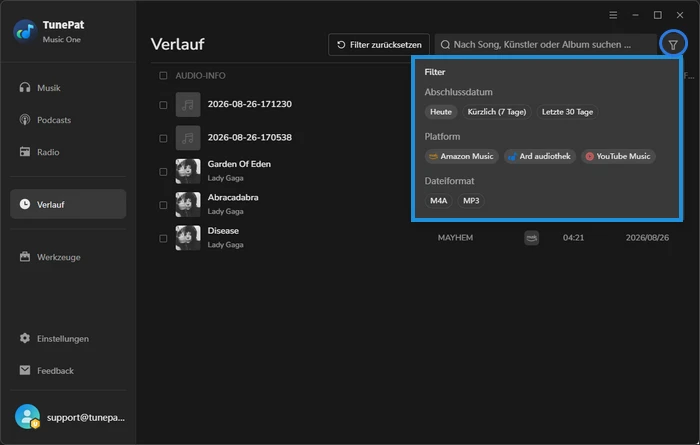Check the AUDIO-INFO select-all checkbox

click(163, 75)
